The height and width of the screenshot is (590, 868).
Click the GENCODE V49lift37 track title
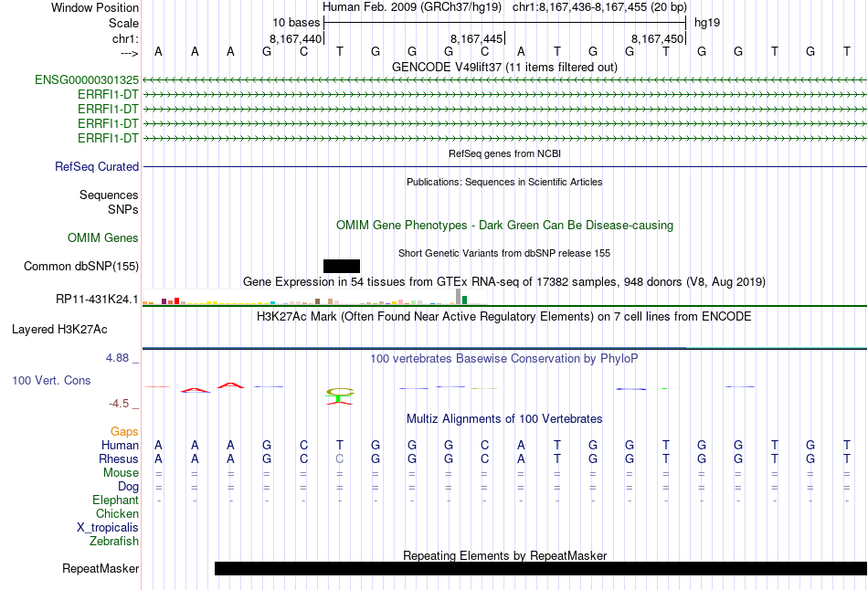505,68
